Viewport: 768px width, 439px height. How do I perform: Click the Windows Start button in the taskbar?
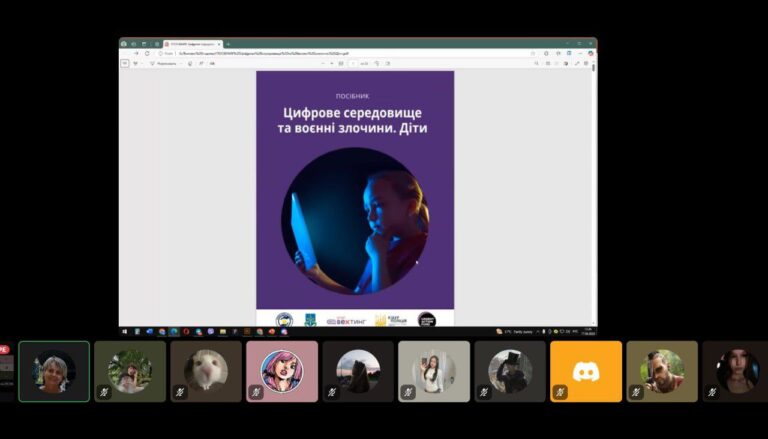[x=124, y=331]
